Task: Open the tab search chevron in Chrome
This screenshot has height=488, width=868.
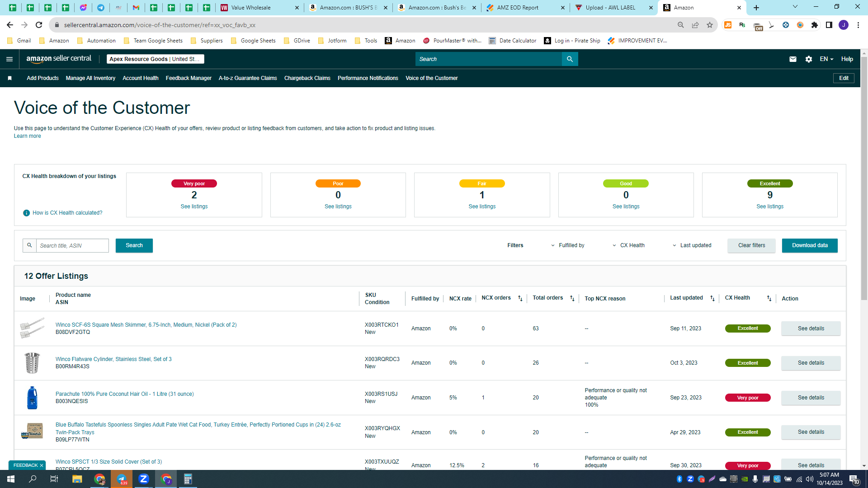Action: pos(795,7)
